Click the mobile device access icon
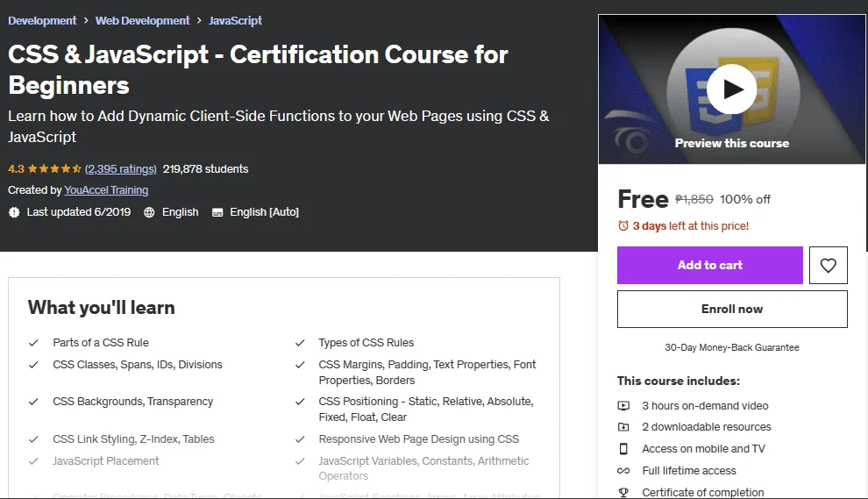The height and width of the screenshot is (499, 868). 623,449
